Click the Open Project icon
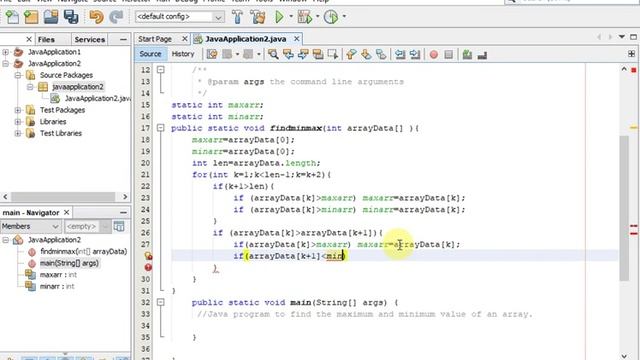Image resolution: width=640 pixels, height=360 pixels. 51,17
